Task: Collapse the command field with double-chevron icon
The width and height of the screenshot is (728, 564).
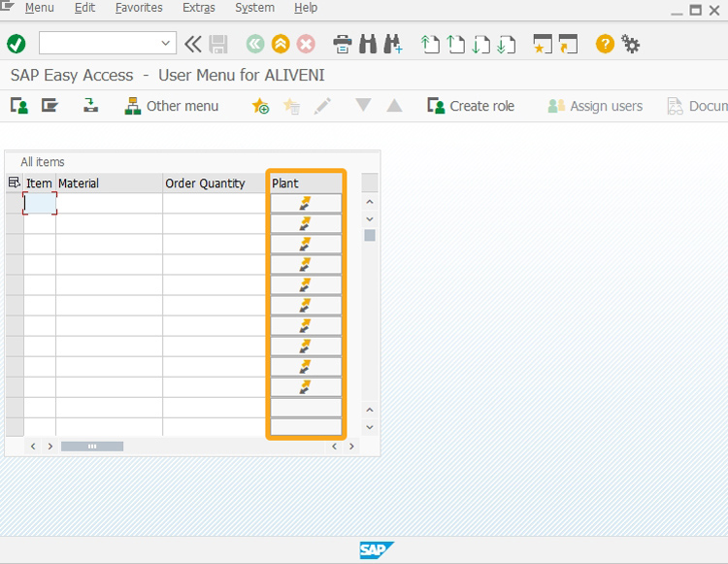Action: point(193,44)
